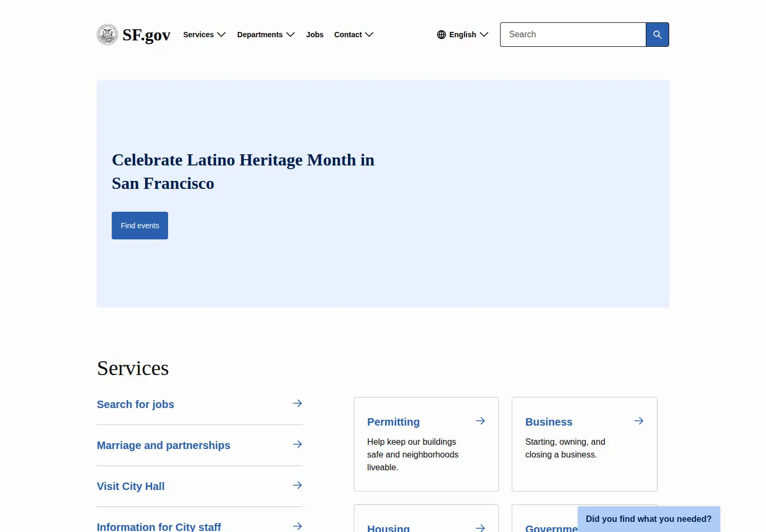Expand the Services menu chevron
766x532 pixels.
[x=221, y=35]
